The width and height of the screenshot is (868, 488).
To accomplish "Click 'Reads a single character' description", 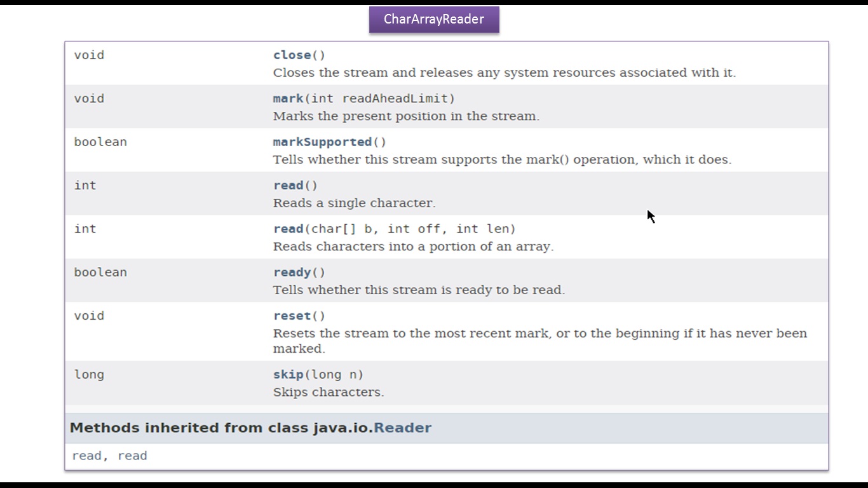I will [354, 203].
